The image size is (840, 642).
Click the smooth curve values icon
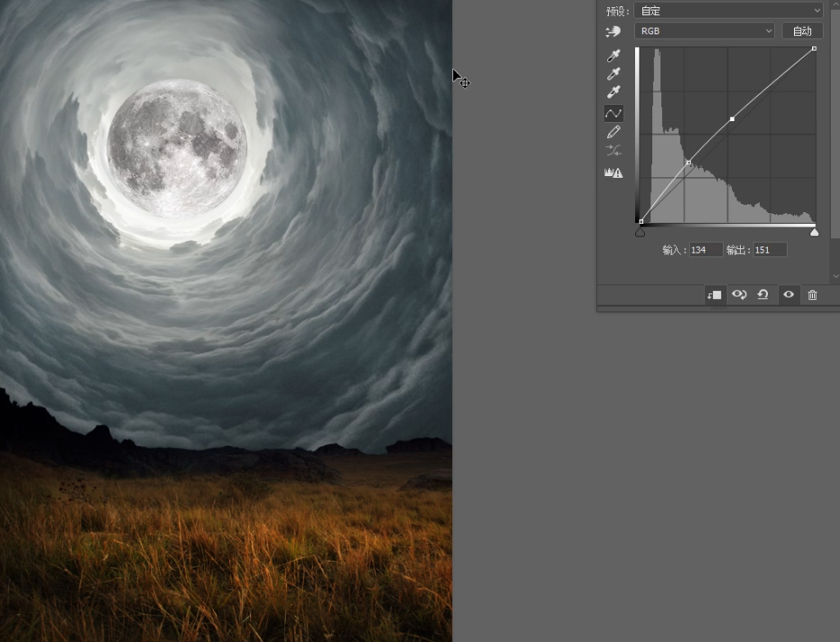(x=614, y=151)
